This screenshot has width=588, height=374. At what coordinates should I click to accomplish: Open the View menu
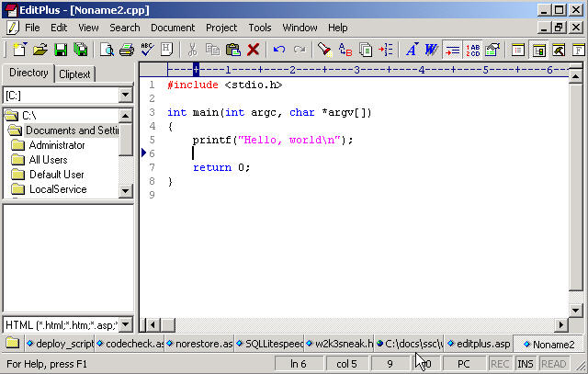[88, 28]
